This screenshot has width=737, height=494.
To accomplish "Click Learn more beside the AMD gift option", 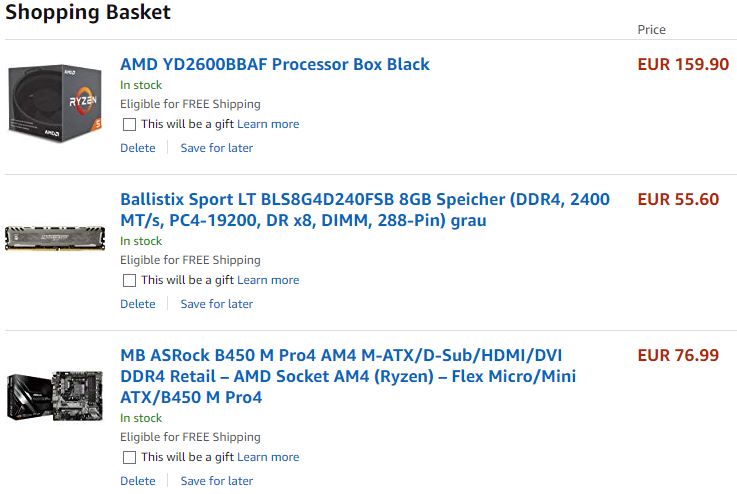I will 268,124.
